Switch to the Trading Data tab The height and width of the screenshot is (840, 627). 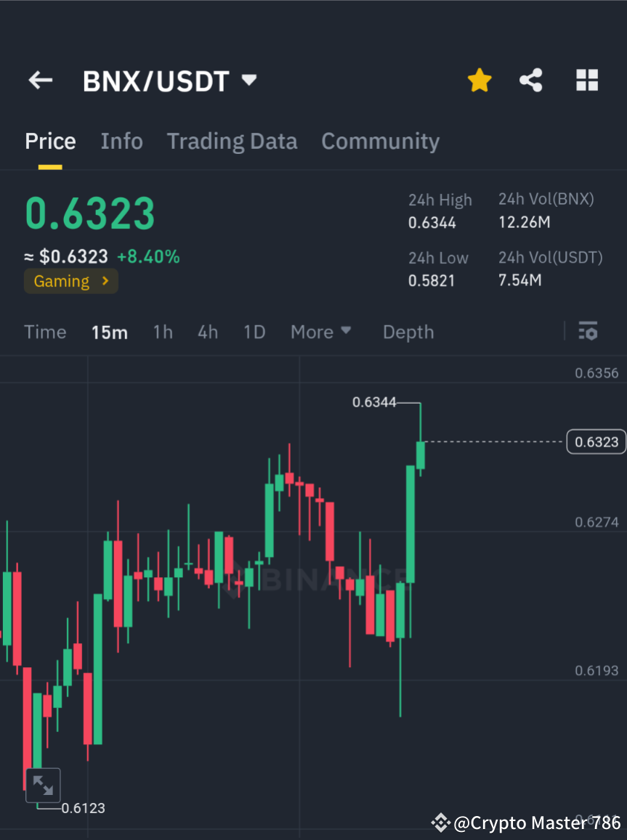coord(232,141)
